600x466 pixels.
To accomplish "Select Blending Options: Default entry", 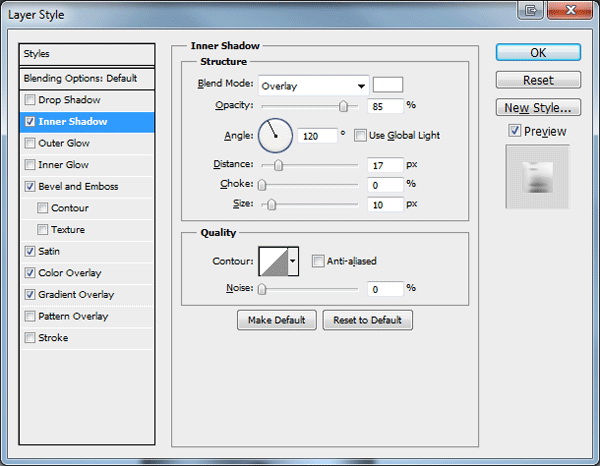I will tap(87, 78).
